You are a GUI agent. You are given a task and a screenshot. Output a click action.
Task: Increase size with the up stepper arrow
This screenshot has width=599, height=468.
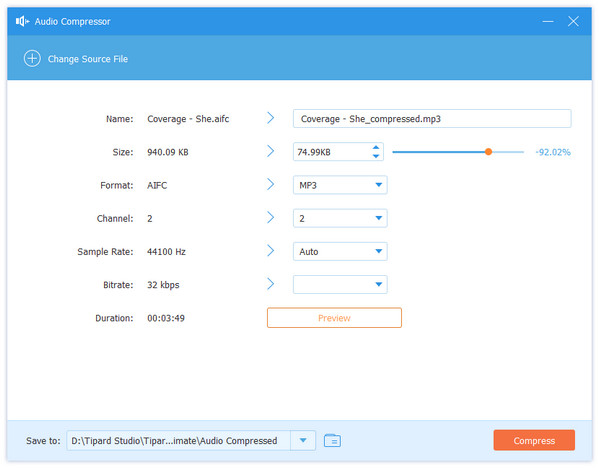point(376,147)
